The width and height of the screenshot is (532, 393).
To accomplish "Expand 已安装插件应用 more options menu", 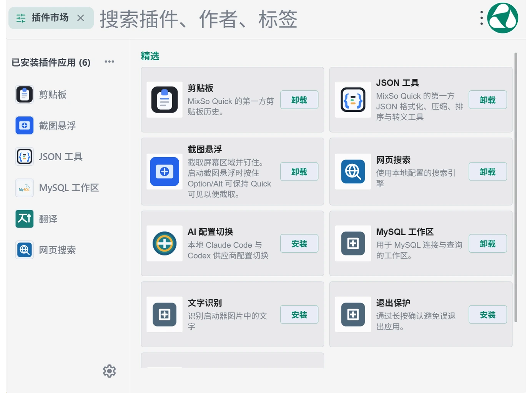I will (110, 62).
